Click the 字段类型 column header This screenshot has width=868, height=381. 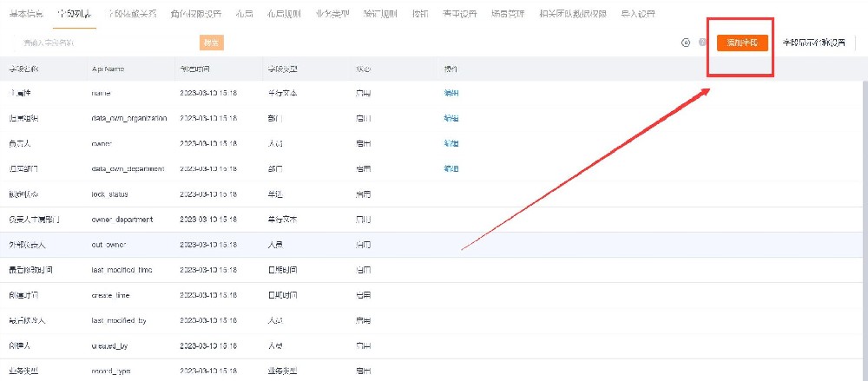click(x=282, y=69)
